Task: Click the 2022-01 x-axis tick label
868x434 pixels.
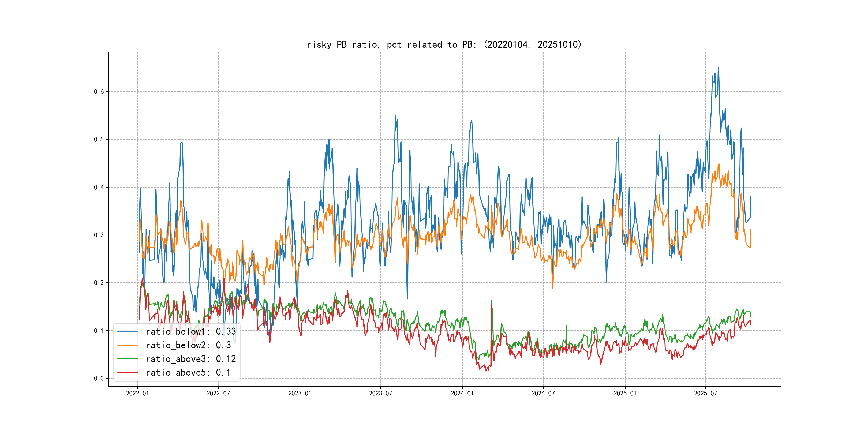Action: (x=137, y=393)
